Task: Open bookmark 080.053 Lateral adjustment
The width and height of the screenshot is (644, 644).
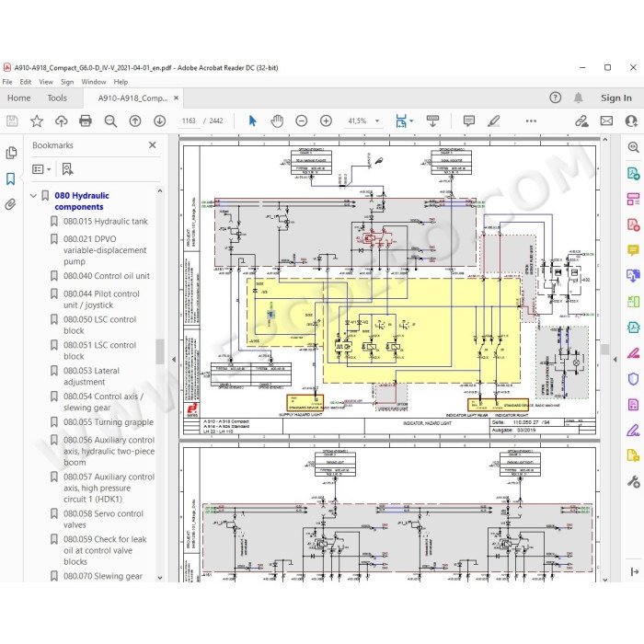Action: click(x=91, y=376)
